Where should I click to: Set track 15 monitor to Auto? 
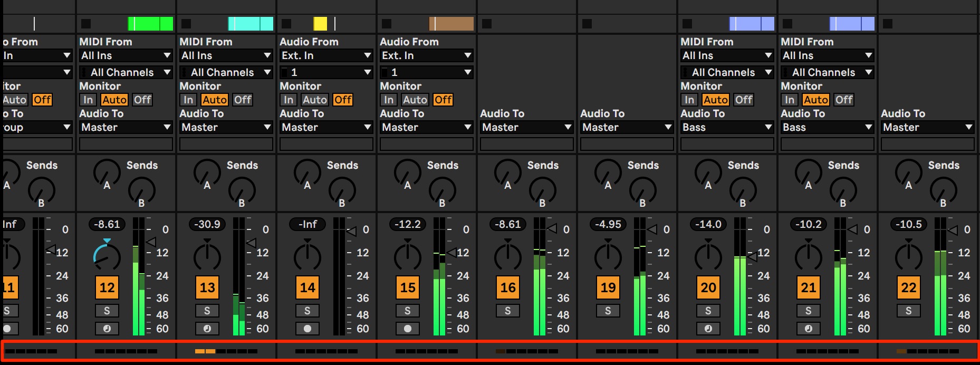tap(415, 100)
